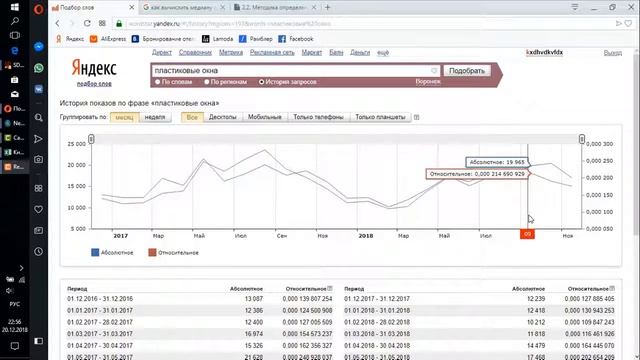The height and width of the screenshot is (360, 640).
Task: Open the Яндекс bookmark
Action: 70,39
